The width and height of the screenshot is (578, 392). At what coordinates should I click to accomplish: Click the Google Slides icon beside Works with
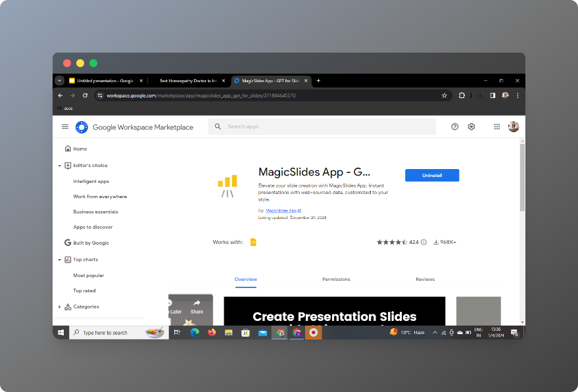coord(253,242)
